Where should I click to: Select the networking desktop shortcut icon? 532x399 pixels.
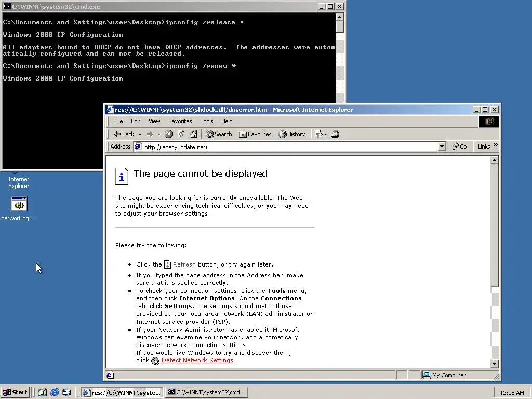19,204
